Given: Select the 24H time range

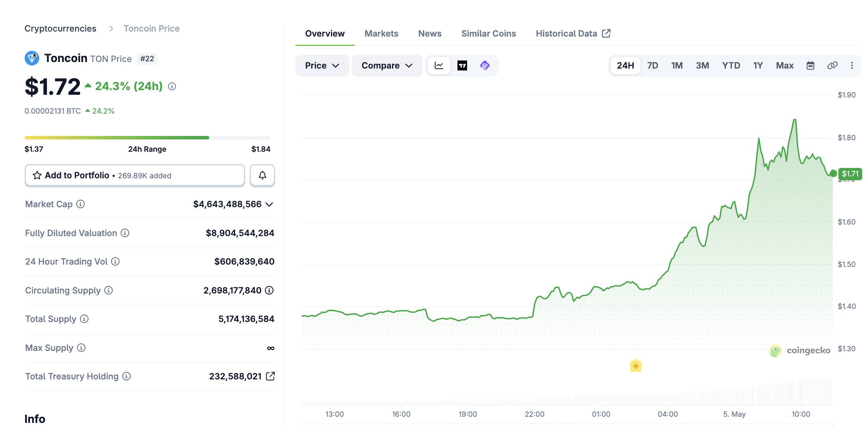Looking at the screenshot, I should [626, 65].
